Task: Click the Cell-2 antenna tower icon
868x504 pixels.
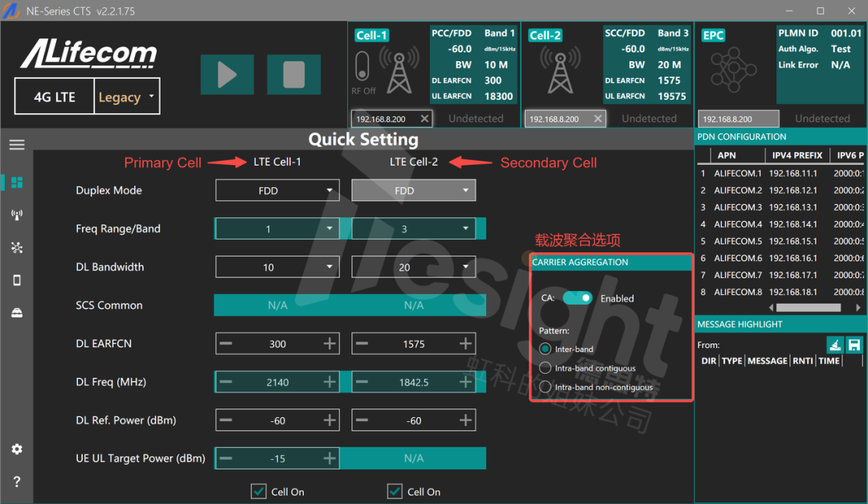Action: [560, 70]
